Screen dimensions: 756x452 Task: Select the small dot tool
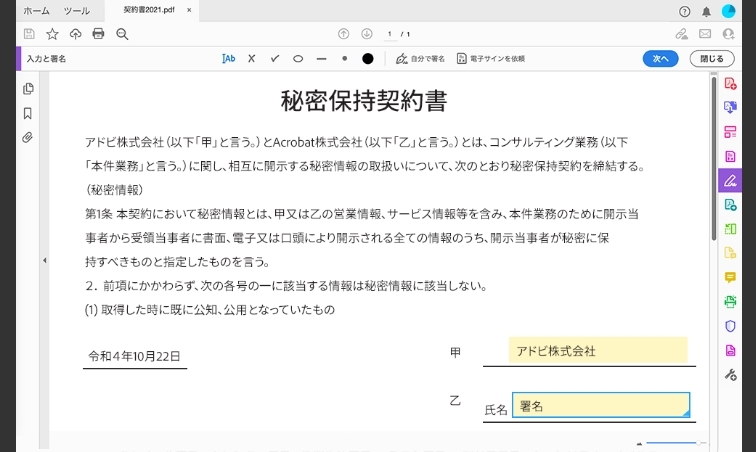coord(344,59)
